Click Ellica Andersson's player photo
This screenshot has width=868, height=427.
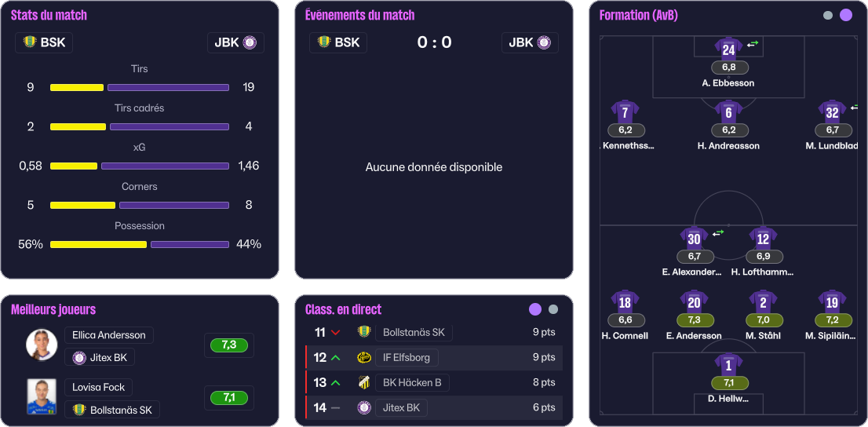(x=41, y=345)
